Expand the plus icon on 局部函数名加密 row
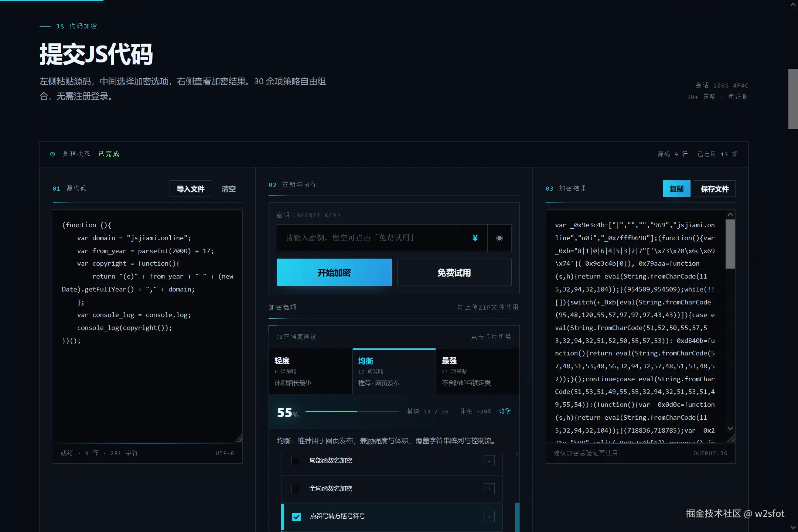This screenshot has width=798, height=532. 489,461
